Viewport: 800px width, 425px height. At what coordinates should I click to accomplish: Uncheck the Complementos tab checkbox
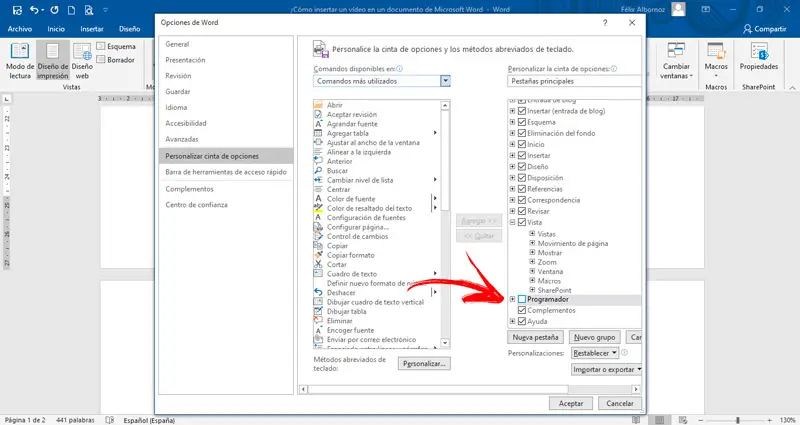click(x=521, y=310)
